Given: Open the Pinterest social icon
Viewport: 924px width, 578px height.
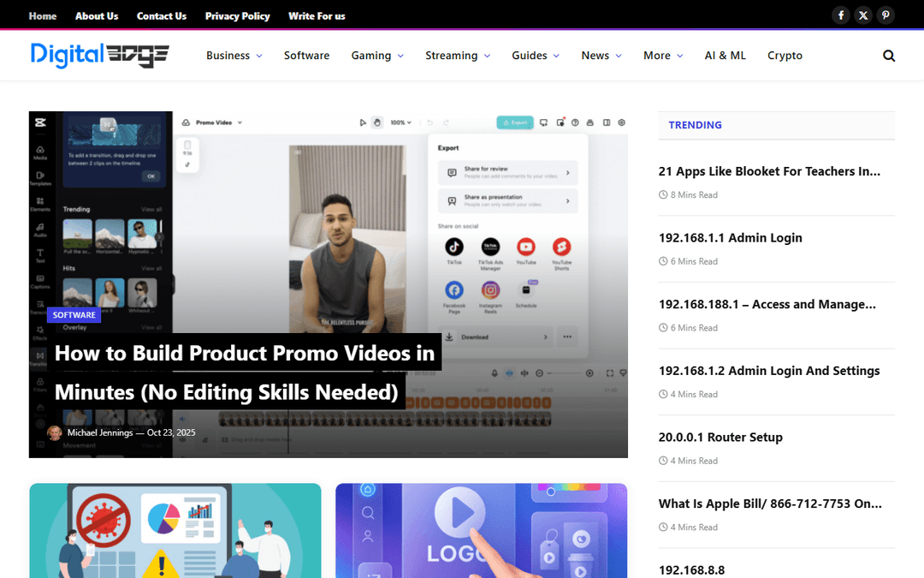Looking at the screenshot, I should [885, 15].
